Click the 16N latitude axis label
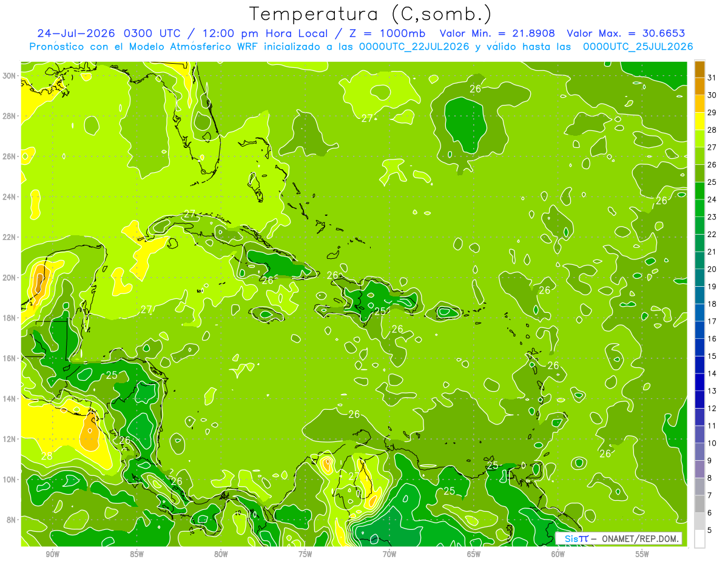The height and width of the screenshot is (562, 728). tap(10, 358)
